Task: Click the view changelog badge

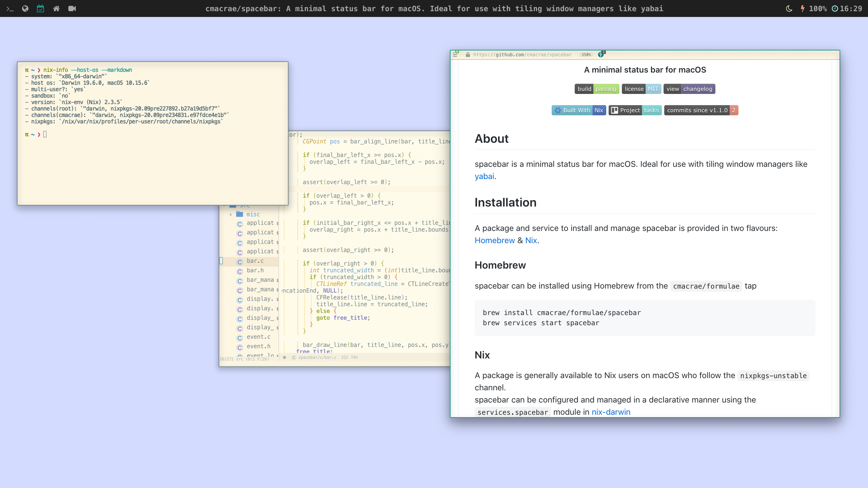Action: [x=689, y=89]
